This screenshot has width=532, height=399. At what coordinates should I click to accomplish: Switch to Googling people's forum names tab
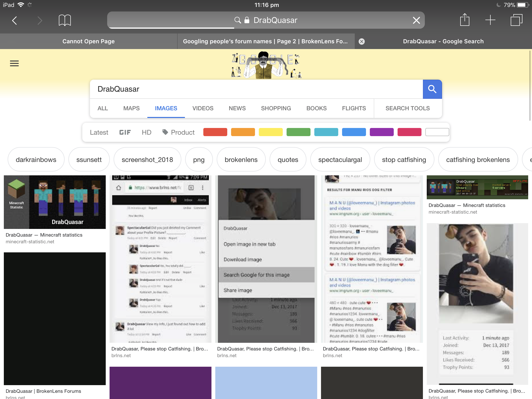(266, 41)
